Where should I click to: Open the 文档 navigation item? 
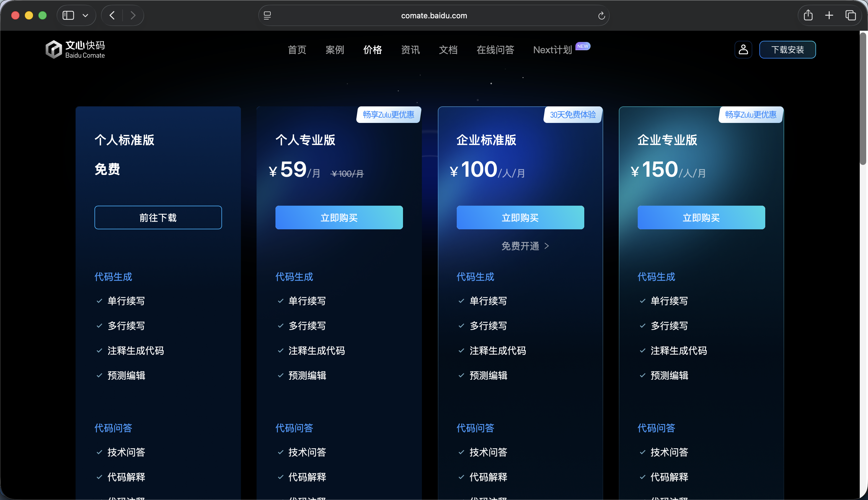448,50
